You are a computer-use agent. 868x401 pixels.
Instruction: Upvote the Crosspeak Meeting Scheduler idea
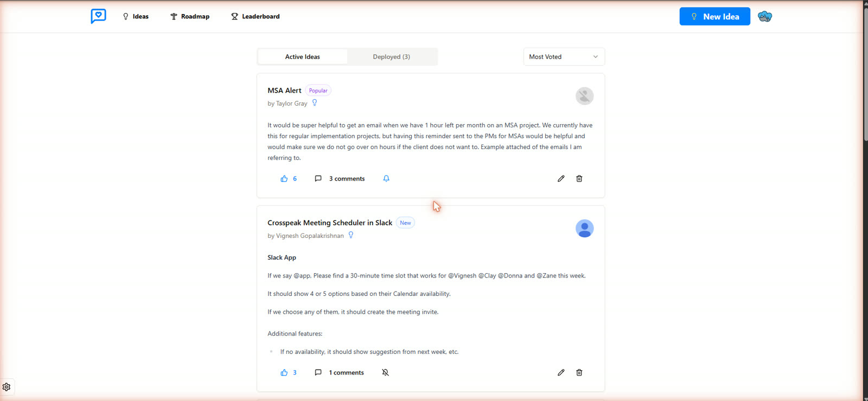click(284, 372)
